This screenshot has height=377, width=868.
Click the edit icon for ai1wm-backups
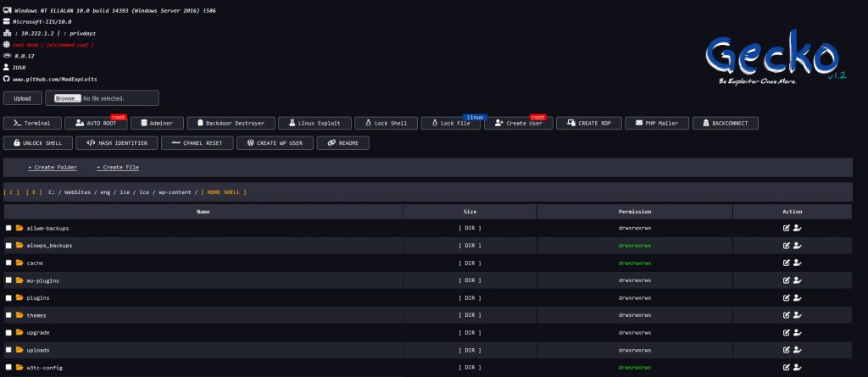787,228
